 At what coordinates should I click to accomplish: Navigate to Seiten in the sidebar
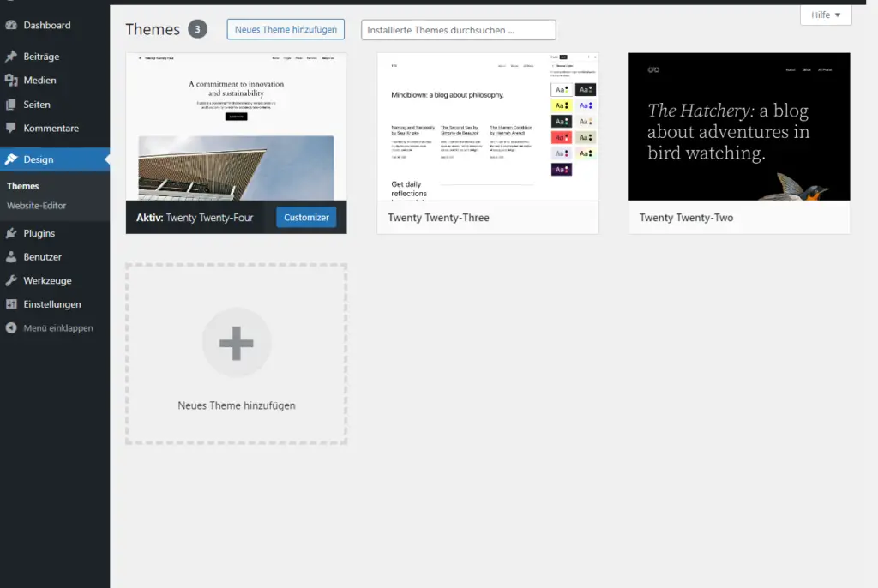[x=55, y=105]
